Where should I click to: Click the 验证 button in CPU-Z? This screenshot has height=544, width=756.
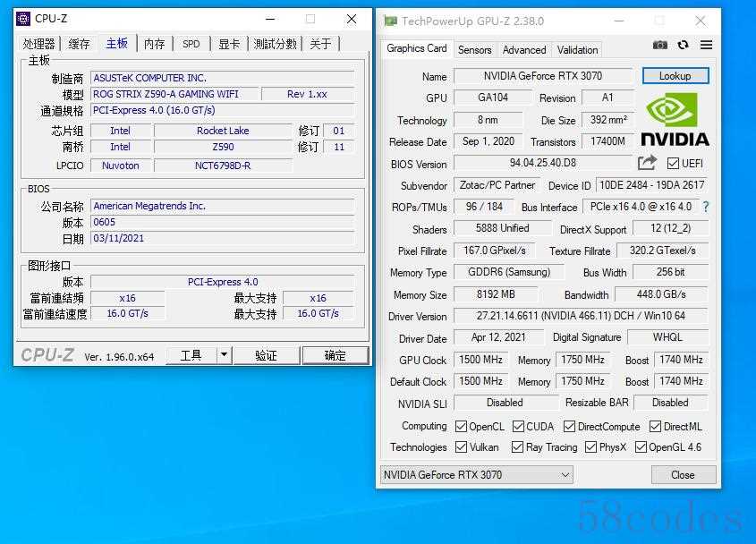pyautogui.click(x=266, y=355)
